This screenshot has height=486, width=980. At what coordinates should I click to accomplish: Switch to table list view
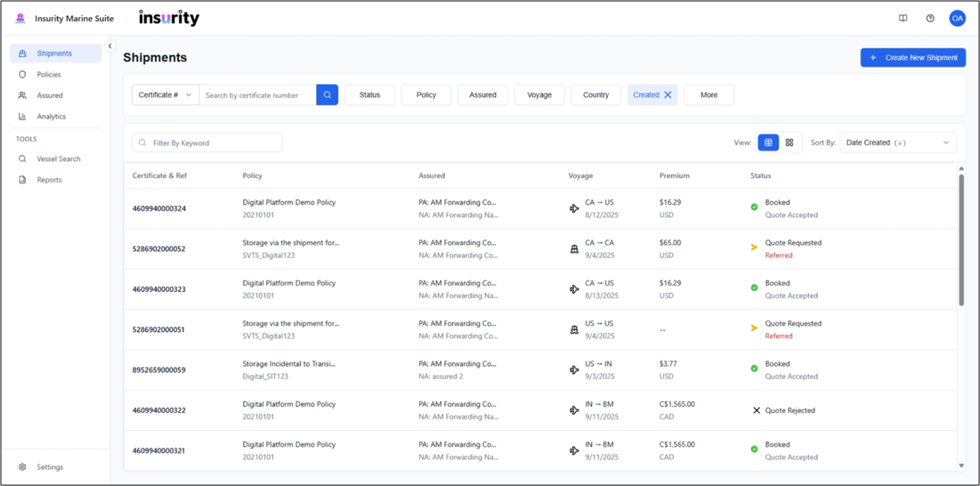tap(768, 143)
